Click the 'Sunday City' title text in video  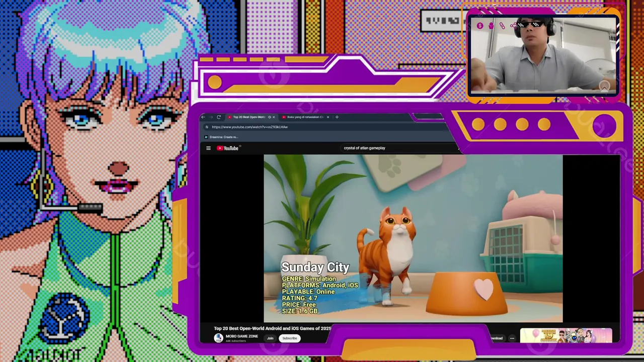tap(315, 267)
